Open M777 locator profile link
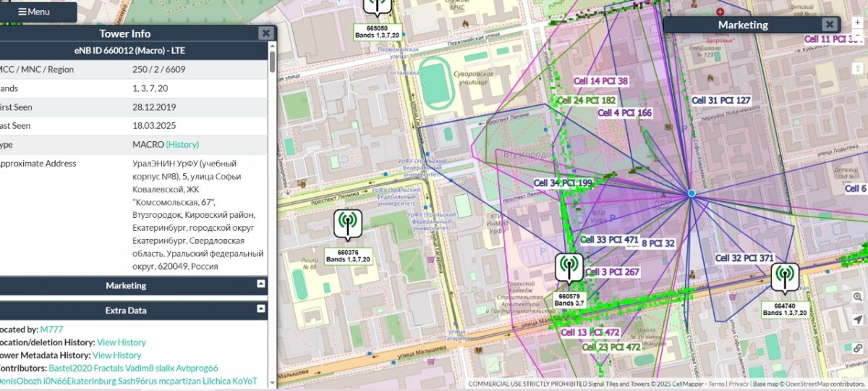This screenshot has width=868, height=391. (x=51, y=329)
